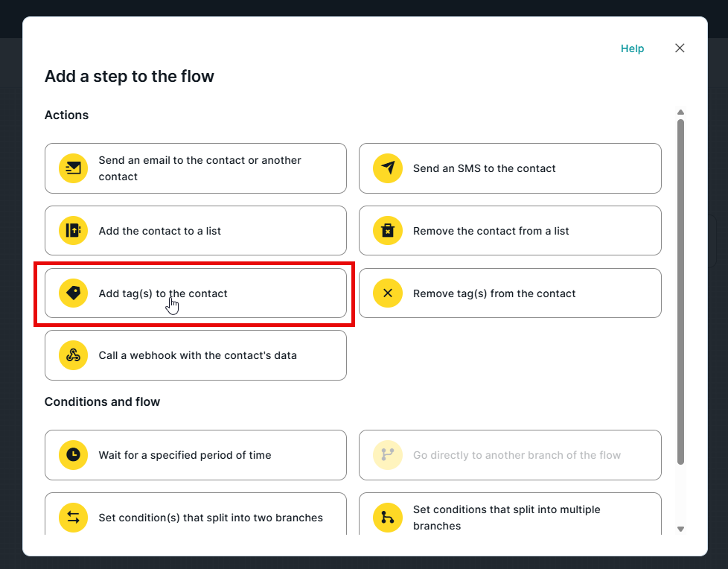Click the webhook icon
Image resolution: width=728 pixels, height=569 pixels.
pyautogui.click(x=73, y=355)
